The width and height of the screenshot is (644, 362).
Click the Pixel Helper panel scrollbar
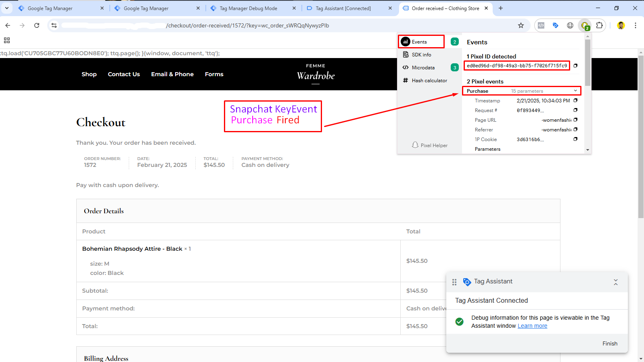(x=588, y=62)
